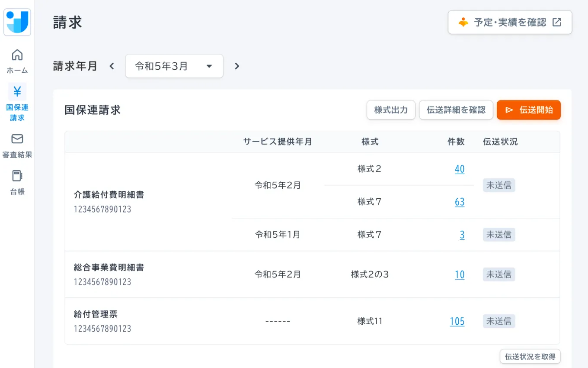Click the orange person icon in 予定・実績を確認
This screenshot has width=588, height=368.
463,22
